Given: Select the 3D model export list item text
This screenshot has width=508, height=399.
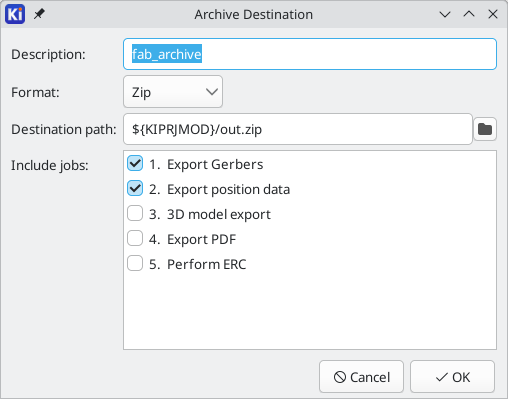Looking at the screenshot, I should pos(219,214).
